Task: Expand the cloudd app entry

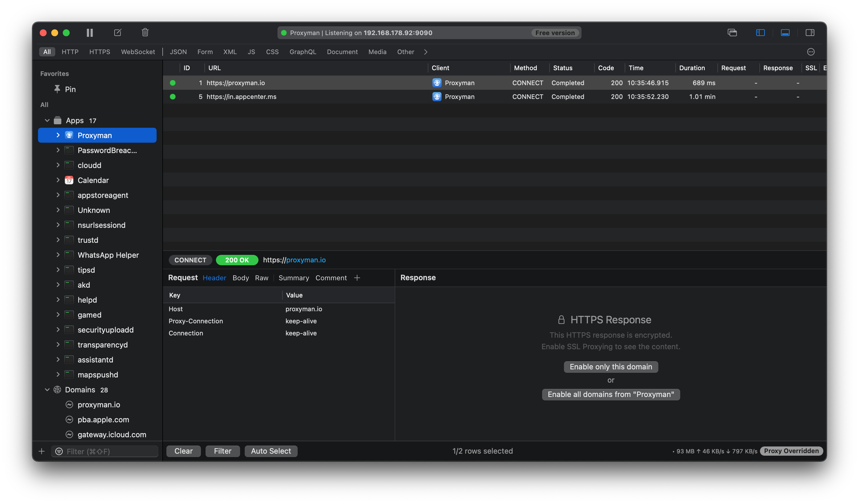Action: 58,165
